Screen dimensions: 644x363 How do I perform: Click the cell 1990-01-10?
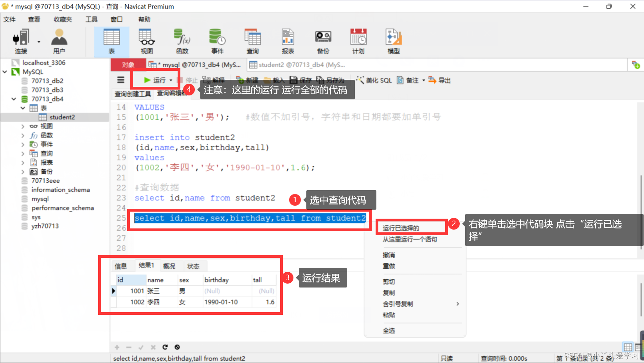point(227,302)
